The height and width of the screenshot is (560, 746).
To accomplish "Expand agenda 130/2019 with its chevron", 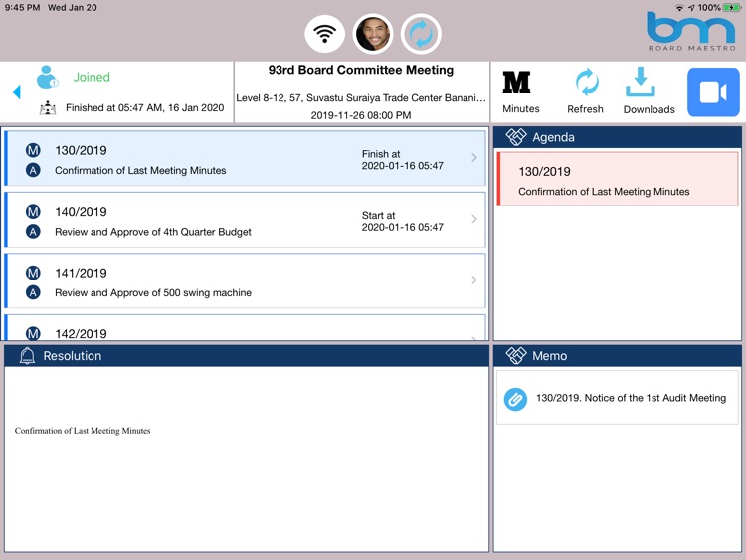I will tap(474, 158).
